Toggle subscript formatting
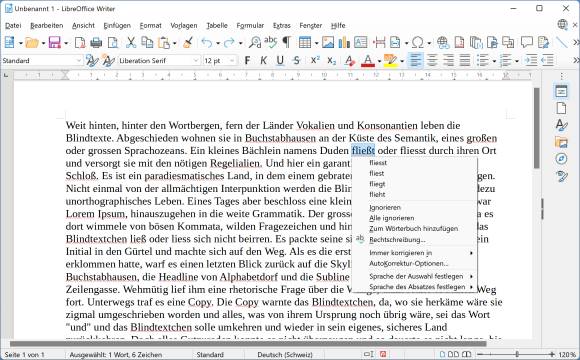The image size is (580, 360). (x=332, y=60)
